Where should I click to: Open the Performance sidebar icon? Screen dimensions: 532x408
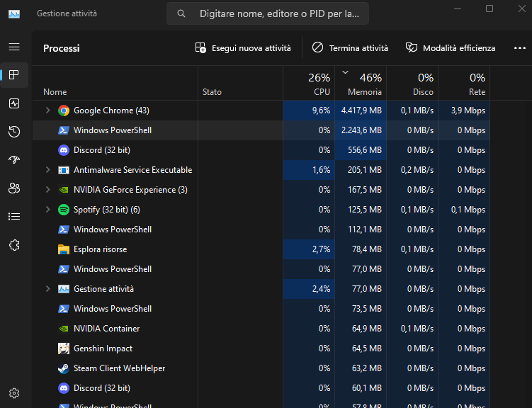(x=14, y=103)
